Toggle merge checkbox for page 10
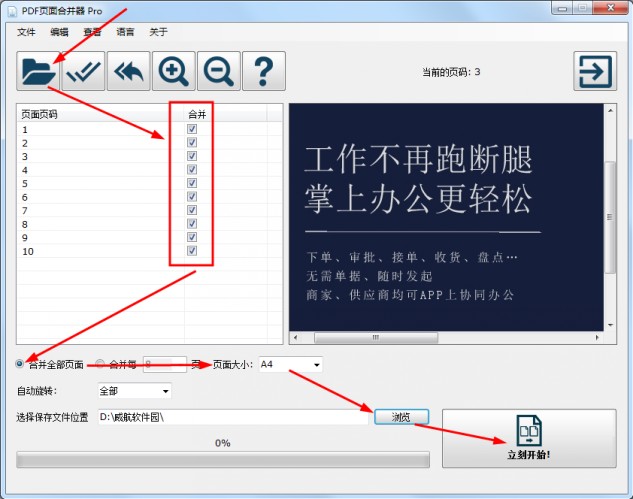Image resolution: width=633 pixels, height=499 pixels. pyautogui.click(x=192, y=251)
